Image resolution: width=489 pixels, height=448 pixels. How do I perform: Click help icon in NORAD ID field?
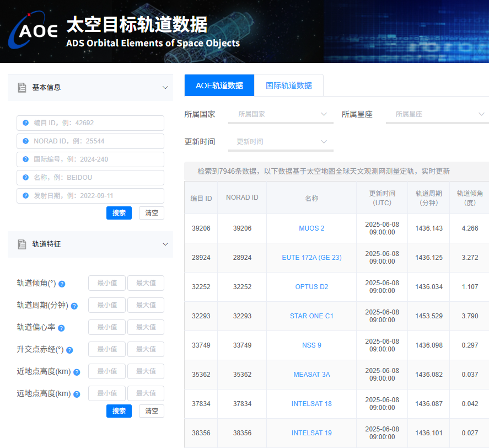point(25,141)
